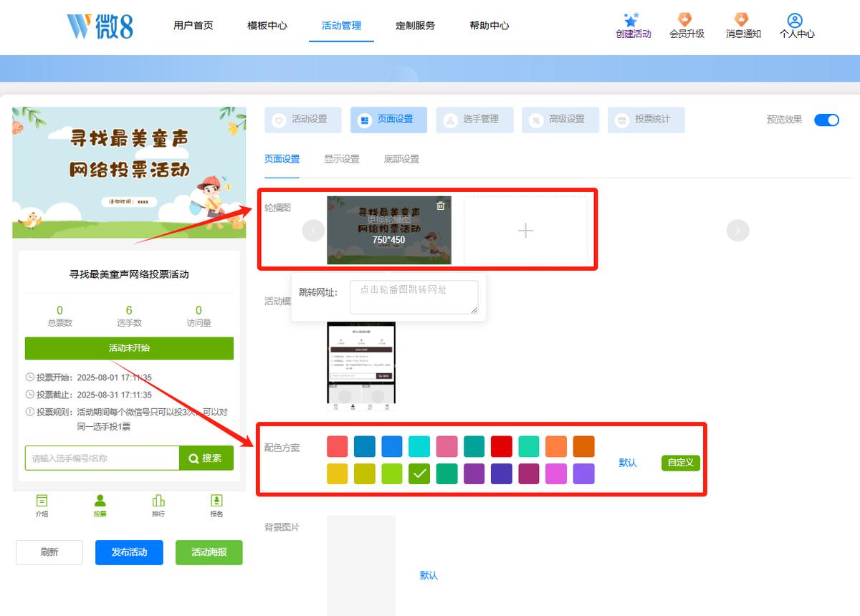The height and width of the screenshot is (616, 860).
Task: Pick the cyan color scheme swatch
Action: 419,446
